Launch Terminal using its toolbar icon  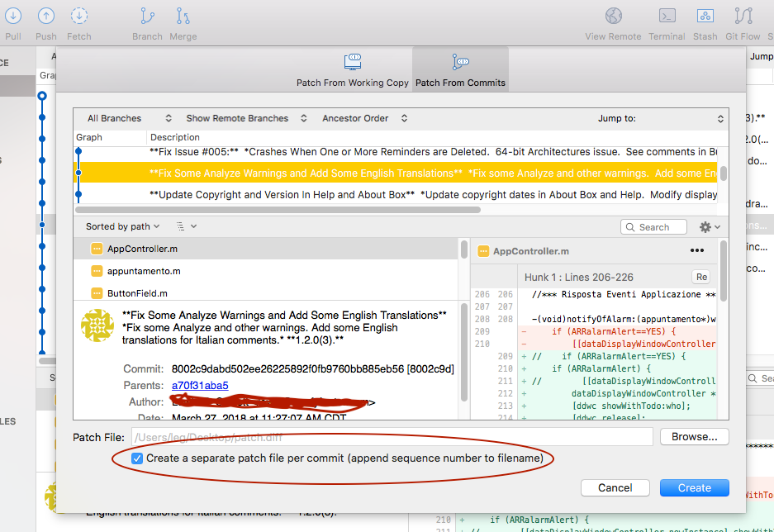(667, 17)
